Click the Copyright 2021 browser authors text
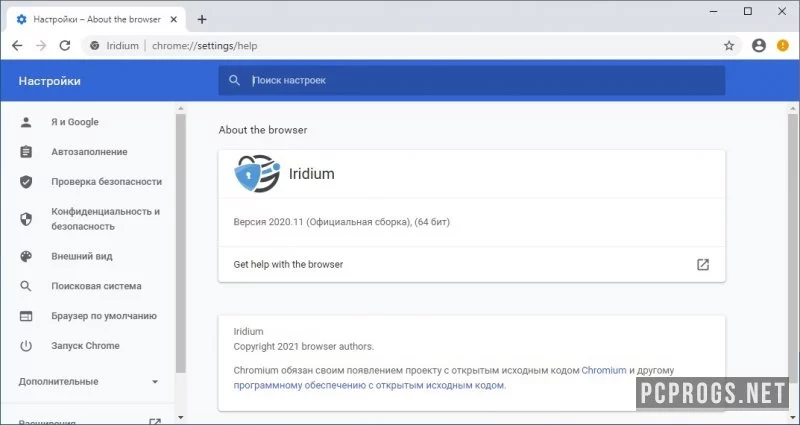This screenshot has height=425, width=800. pyautogui.click(x=304, y=346)
